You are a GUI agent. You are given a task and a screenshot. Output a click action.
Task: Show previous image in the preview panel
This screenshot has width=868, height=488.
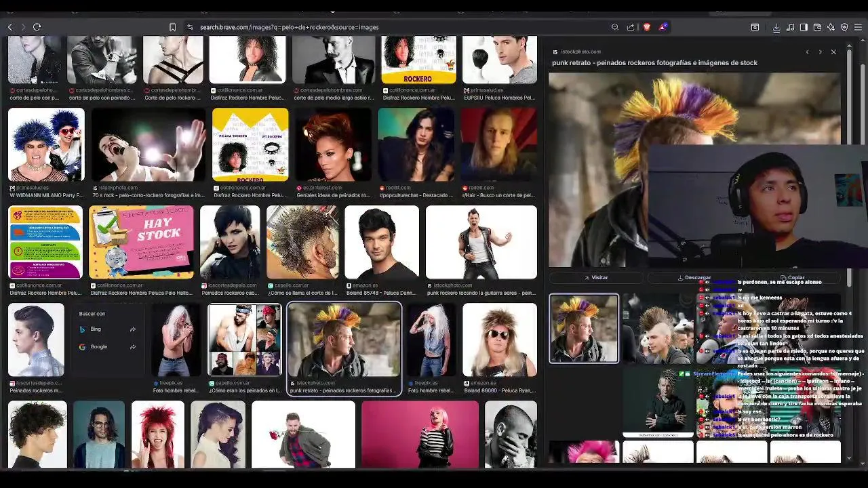click(x=807, y=52)
